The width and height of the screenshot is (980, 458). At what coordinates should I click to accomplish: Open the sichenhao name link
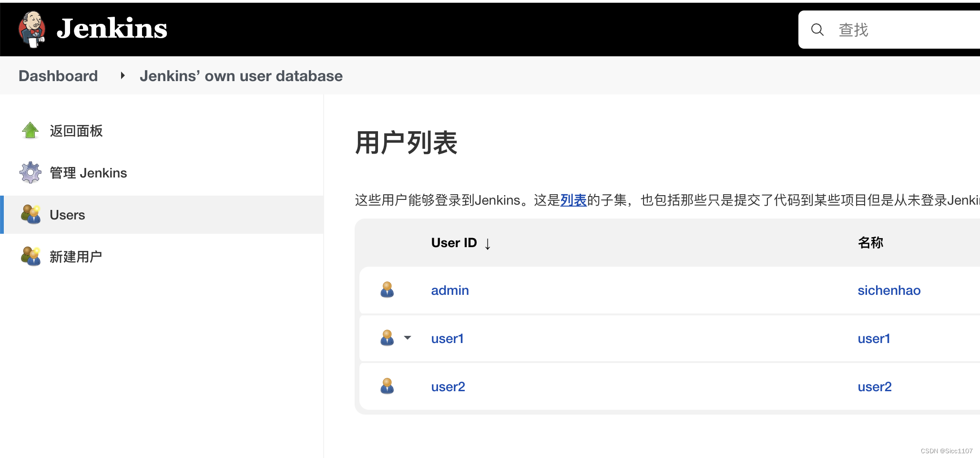889,290
